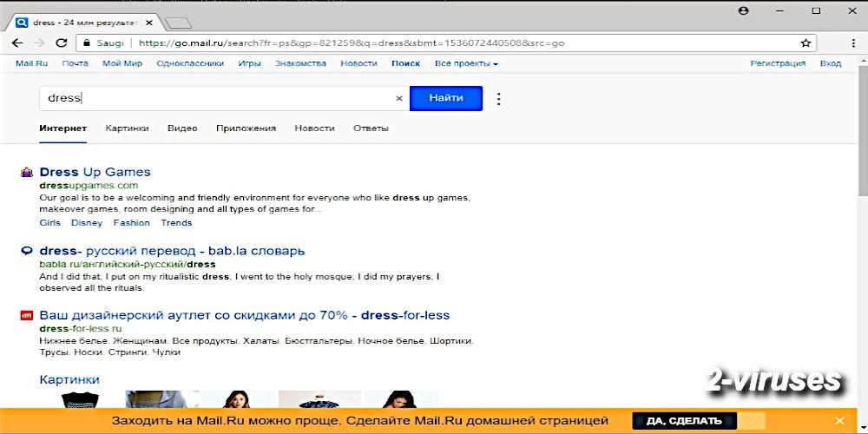Open the Картинки section heading link
Screen dimensions: 868x434
(x=69, y=380)
